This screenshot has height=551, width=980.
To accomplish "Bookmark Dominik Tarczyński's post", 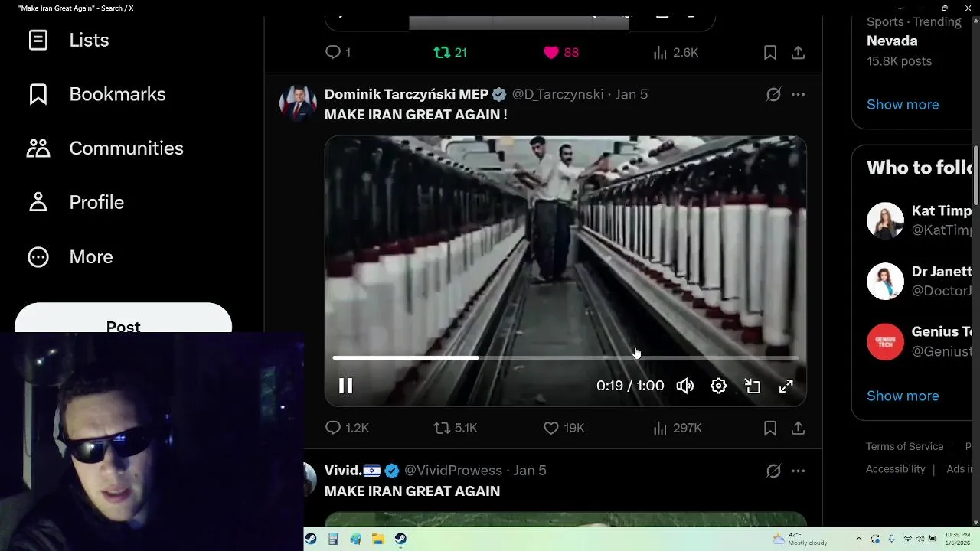I will 770,428.
